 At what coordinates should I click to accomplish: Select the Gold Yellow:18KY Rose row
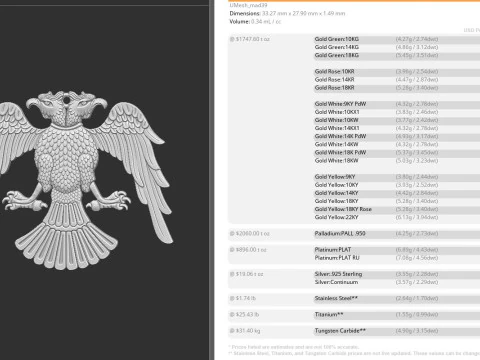[397, 209]
